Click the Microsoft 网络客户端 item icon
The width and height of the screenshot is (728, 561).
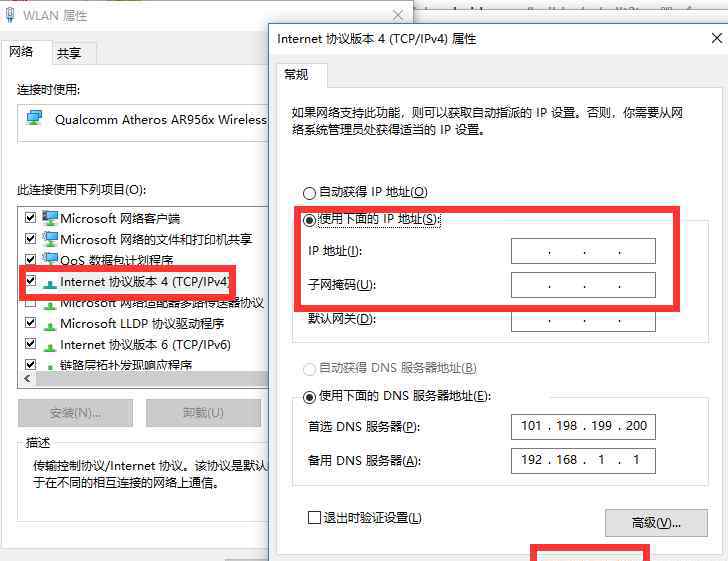click(50, 218)
